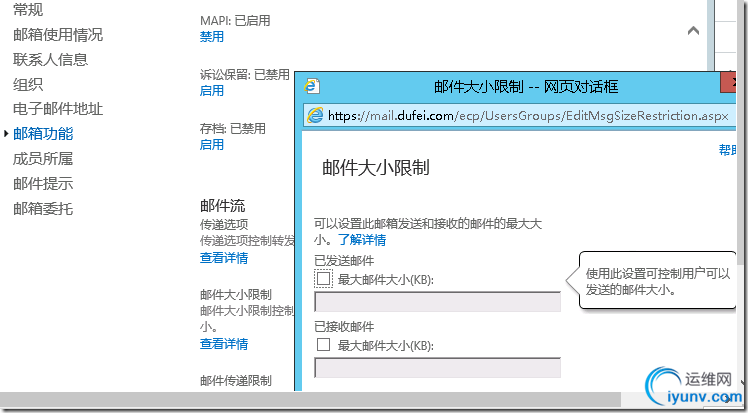The image size is (748, 413).
Task: Select 电子邮件地址 in the sidebar
Action: point(58,109)
